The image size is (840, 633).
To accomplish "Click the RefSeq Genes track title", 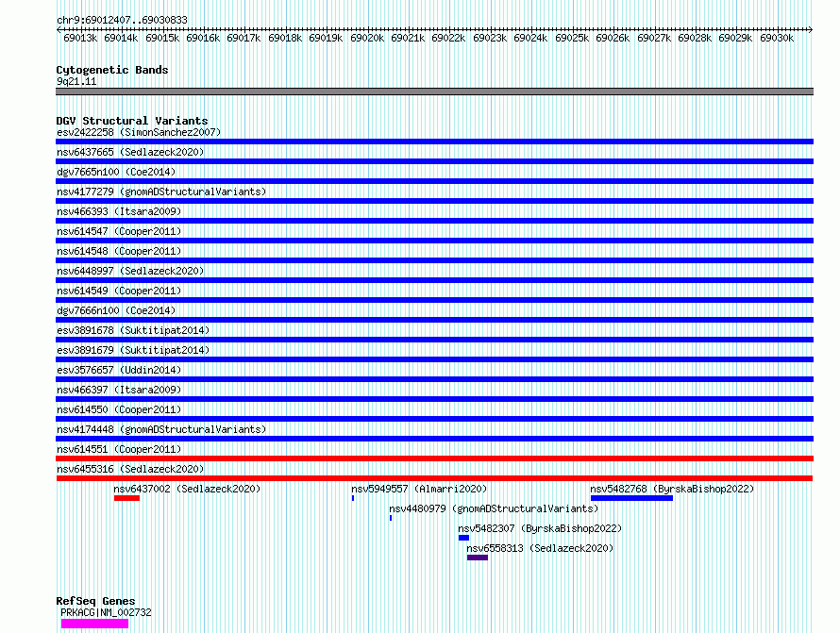I will coord(95,601).
